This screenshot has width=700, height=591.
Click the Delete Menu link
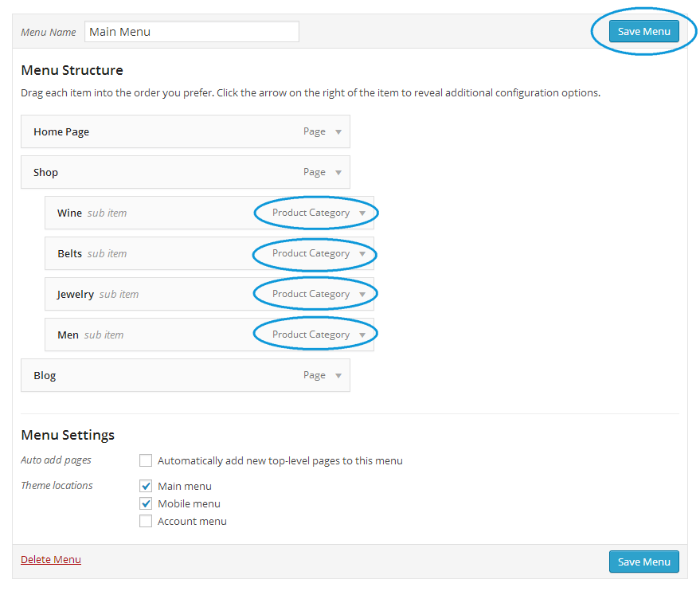[x=51, y=560]
